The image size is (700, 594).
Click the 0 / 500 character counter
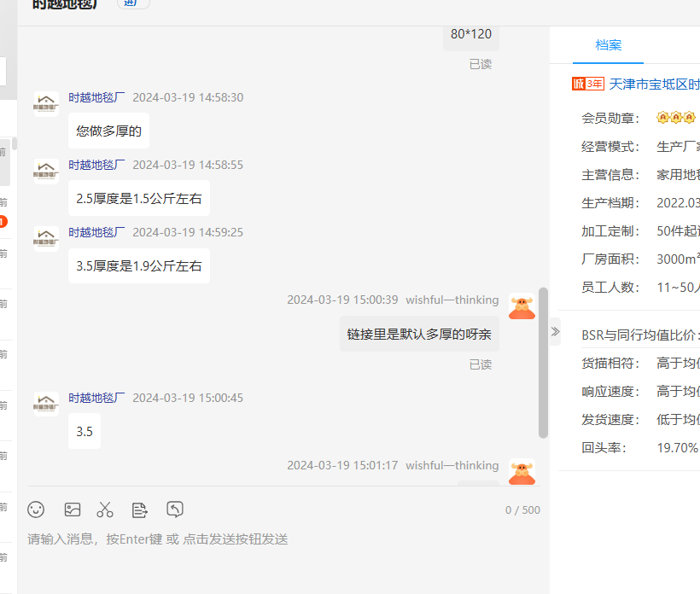pyautogui.click(x=522, y=510)
